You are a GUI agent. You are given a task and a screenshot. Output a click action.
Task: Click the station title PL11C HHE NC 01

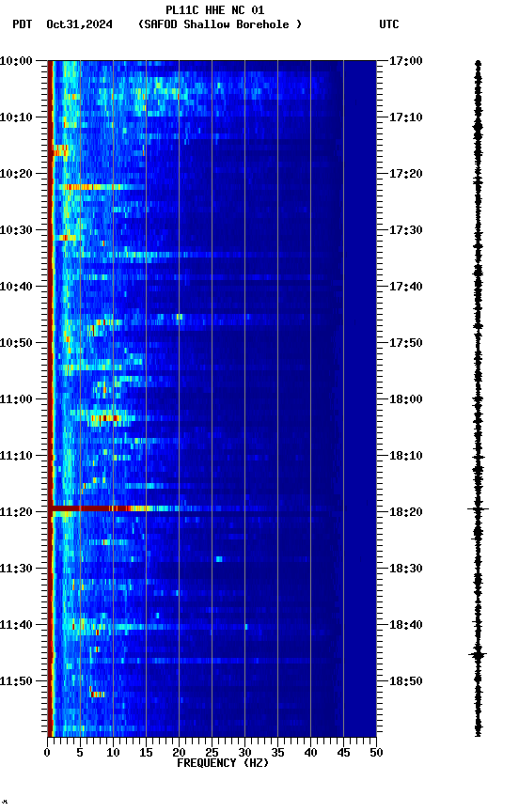(215, 9)
